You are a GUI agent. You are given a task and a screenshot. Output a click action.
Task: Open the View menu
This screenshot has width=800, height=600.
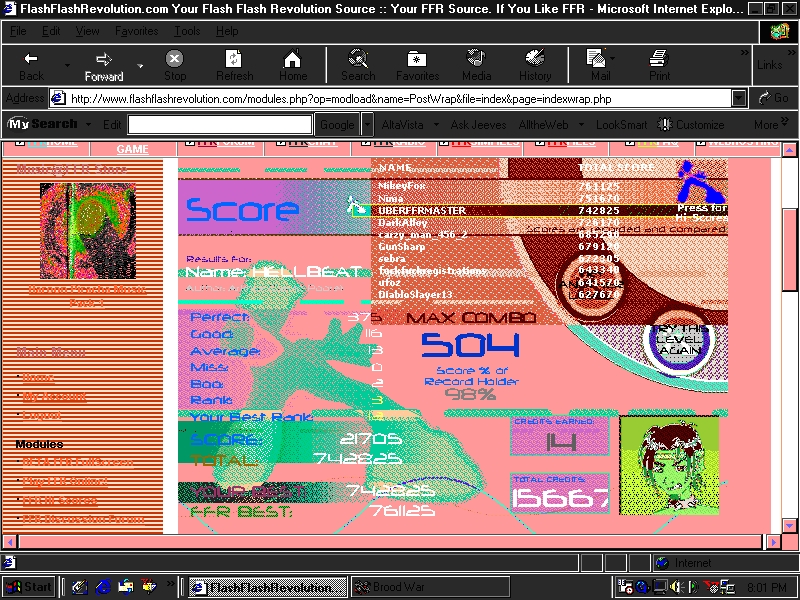click(87, 31)
